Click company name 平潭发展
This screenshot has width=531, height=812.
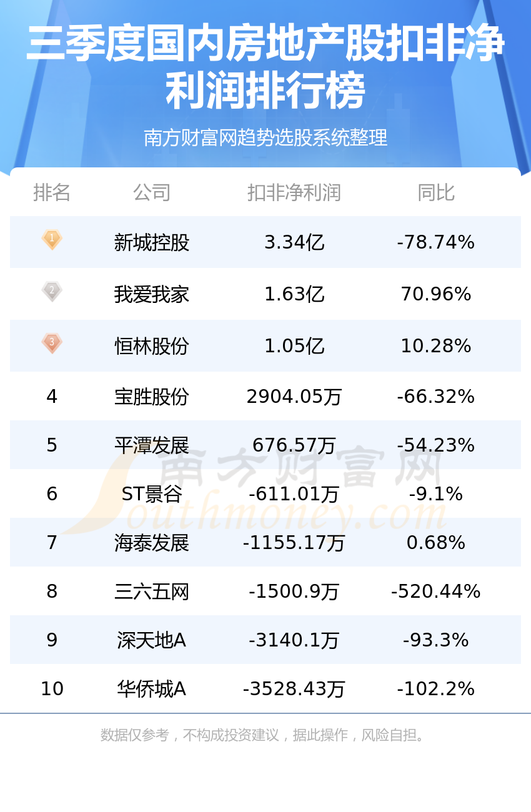tap(152, 445)
